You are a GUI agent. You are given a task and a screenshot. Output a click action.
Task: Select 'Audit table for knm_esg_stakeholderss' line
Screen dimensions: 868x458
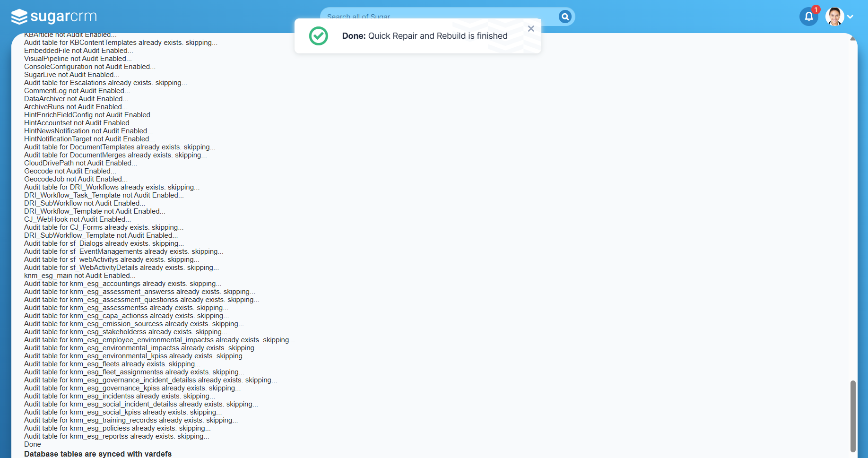[x=126, y=332]
